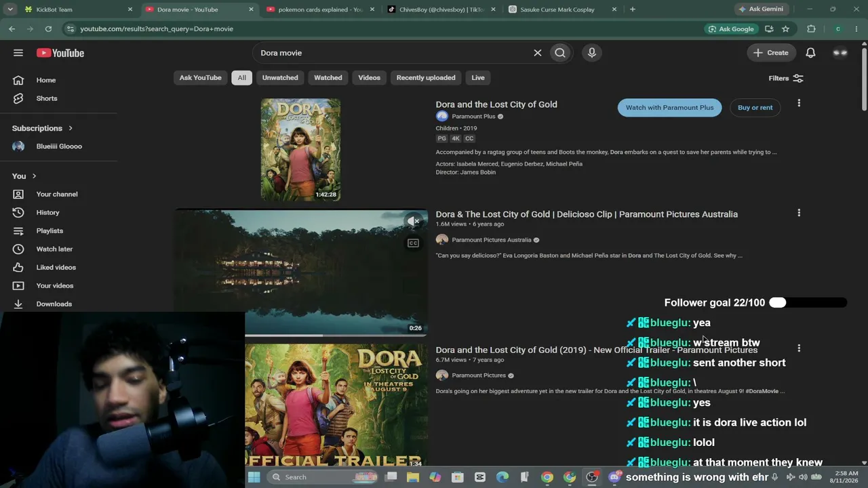
Task: Click the Ask Google button
Action: coord(731,29)
